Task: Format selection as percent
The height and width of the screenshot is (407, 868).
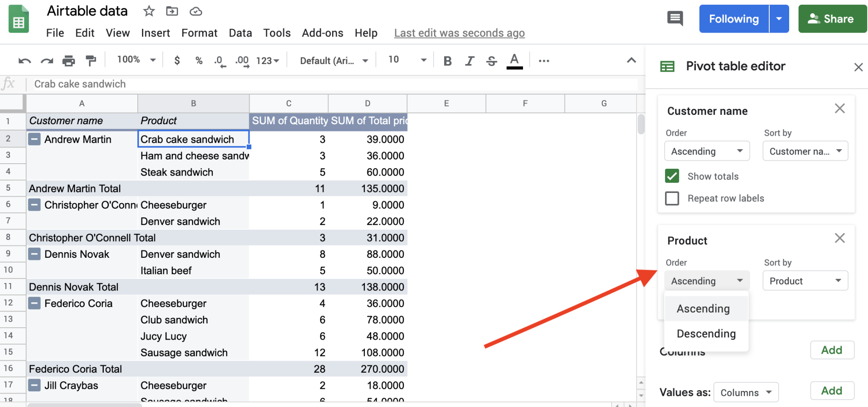Action: [198, 60]
